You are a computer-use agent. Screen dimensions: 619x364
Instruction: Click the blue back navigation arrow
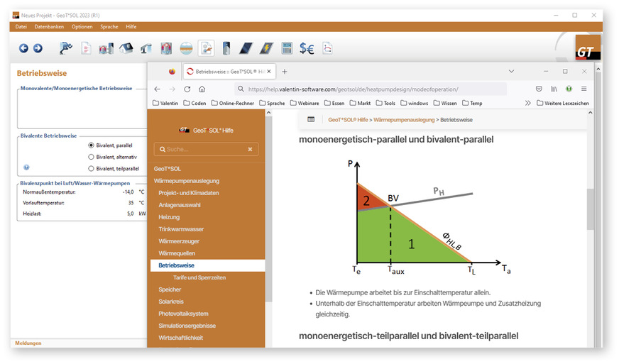pyautogui.click(x=23, y=48)
